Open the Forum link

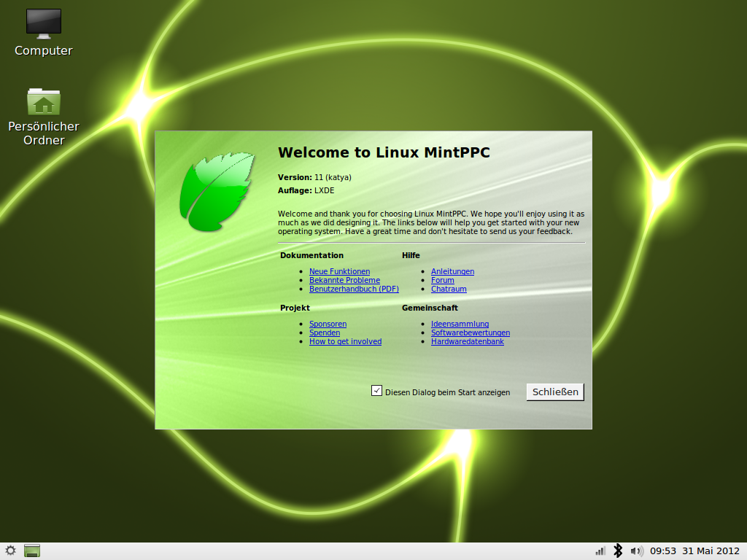443,280
